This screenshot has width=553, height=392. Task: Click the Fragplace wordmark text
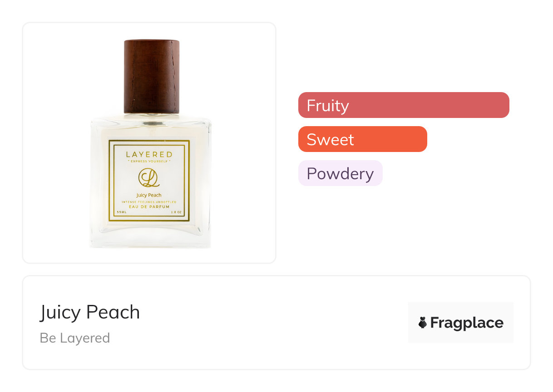coord(467,323)
